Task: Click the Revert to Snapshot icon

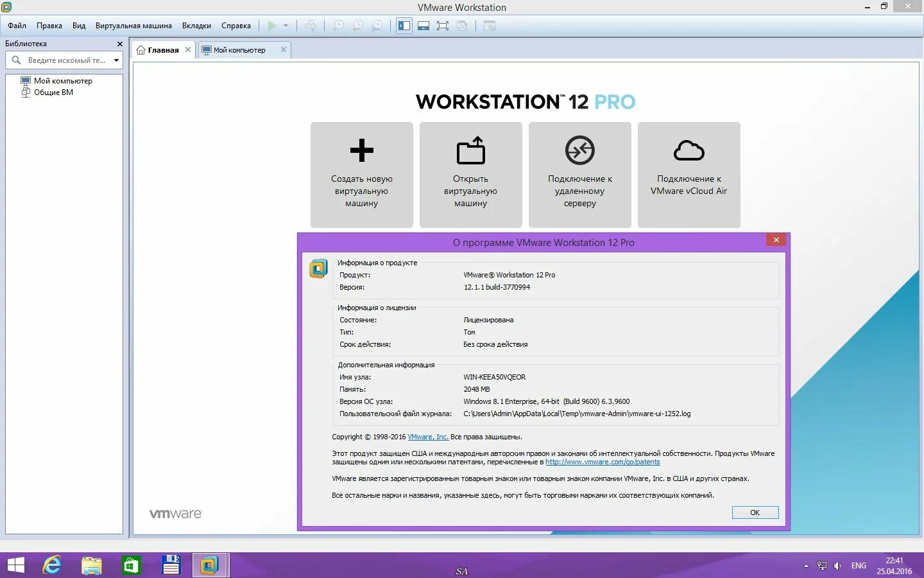Action: (x=357, y=26)
